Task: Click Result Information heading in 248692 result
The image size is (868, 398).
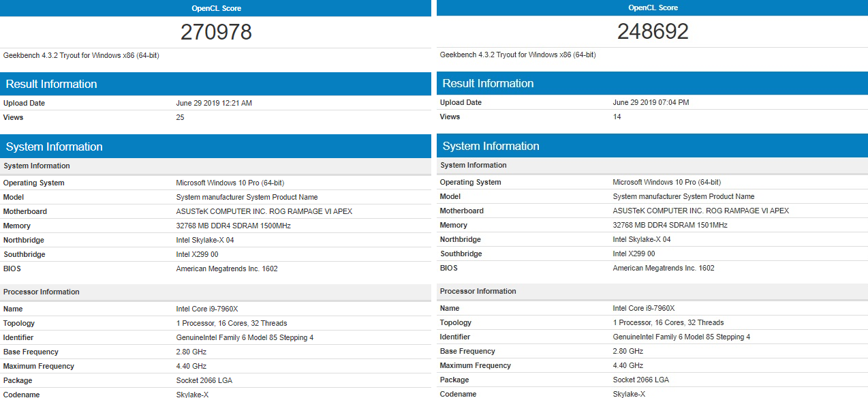Action: [x=488, y=84]
